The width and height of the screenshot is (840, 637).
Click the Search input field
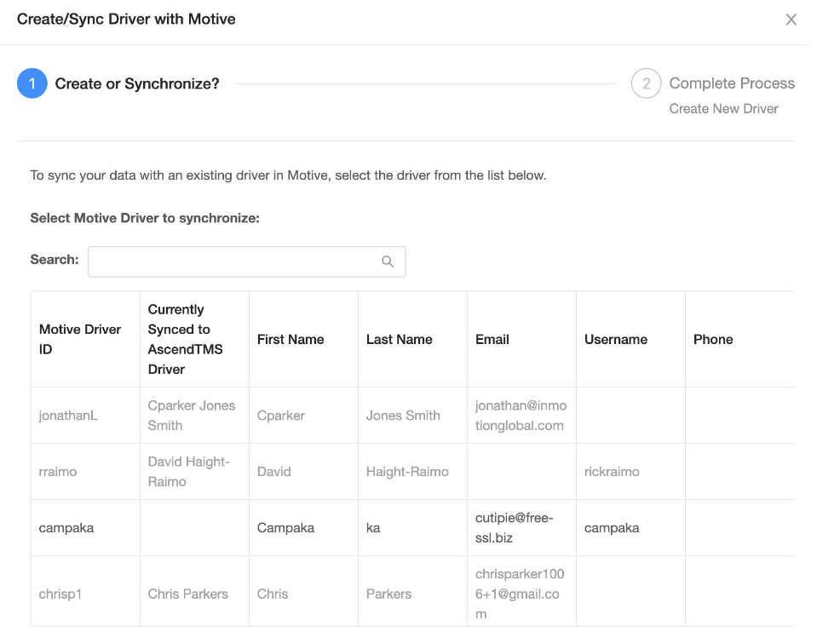point(246,261)
